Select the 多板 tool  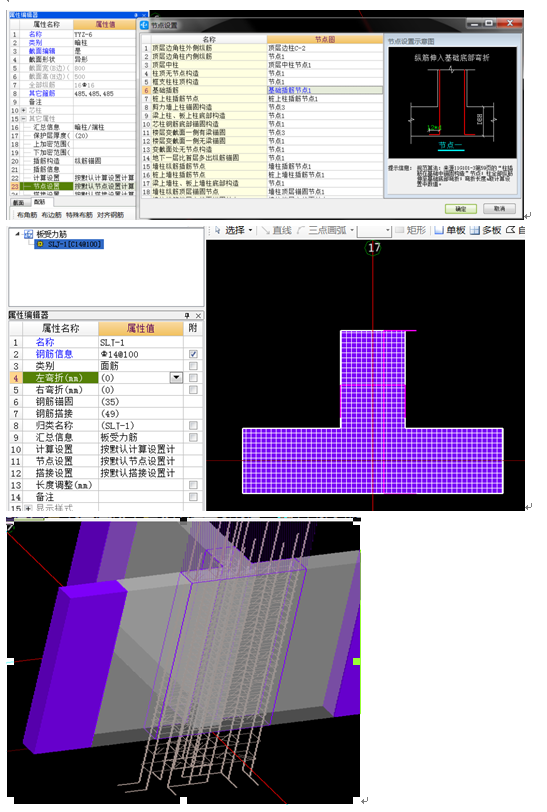point(485,230)
